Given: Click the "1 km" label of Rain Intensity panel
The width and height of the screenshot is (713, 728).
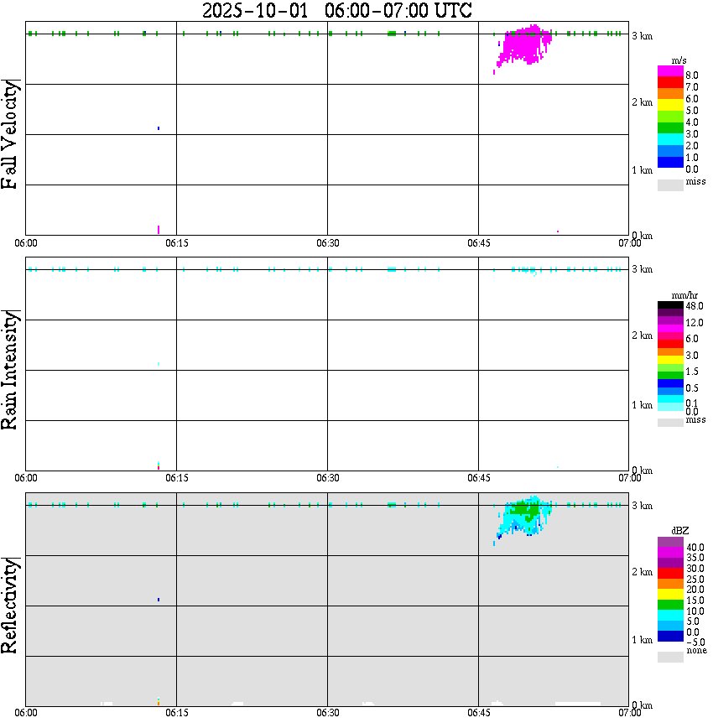Looking at the screenshot, I should tap(642, 405).
